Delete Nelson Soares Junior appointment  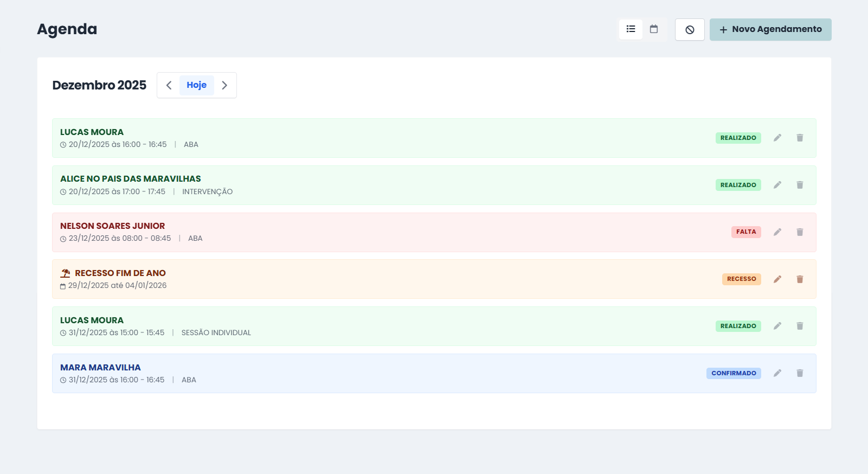[800, 232]
